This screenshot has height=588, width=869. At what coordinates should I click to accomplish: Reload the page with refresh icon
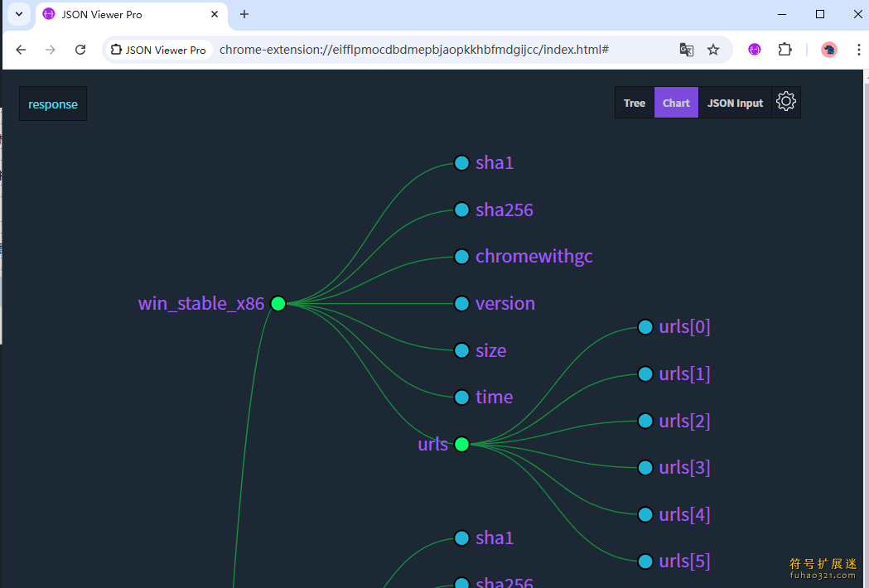coord(80,50)
